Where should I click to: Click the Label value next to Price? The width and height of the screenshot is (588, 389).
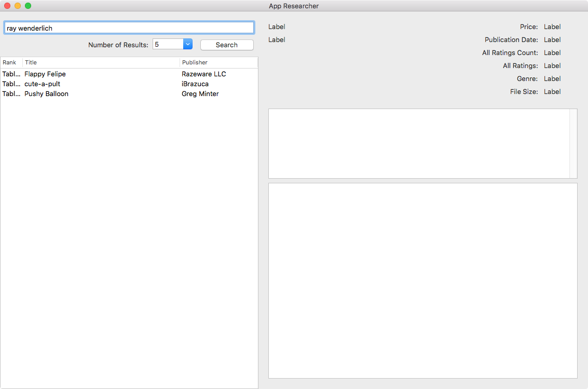tap(552, 27)
